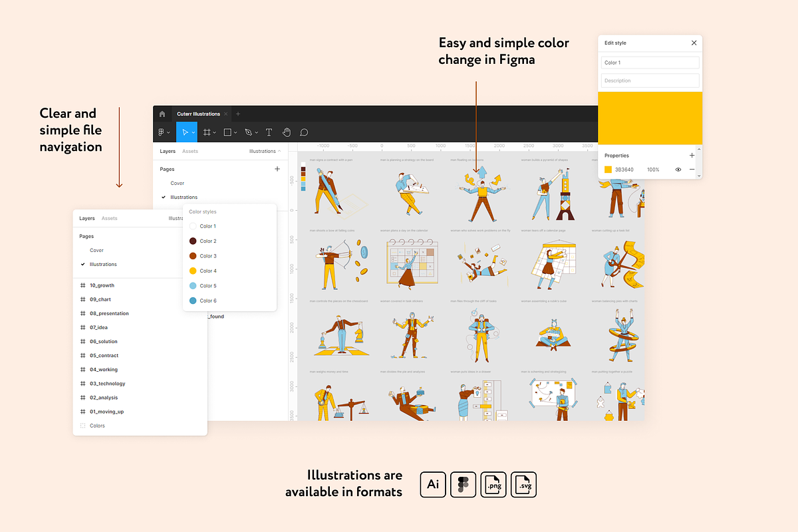Click the Move tool arrow icon
Screen dimensions: 798x532
coord(185,132)
